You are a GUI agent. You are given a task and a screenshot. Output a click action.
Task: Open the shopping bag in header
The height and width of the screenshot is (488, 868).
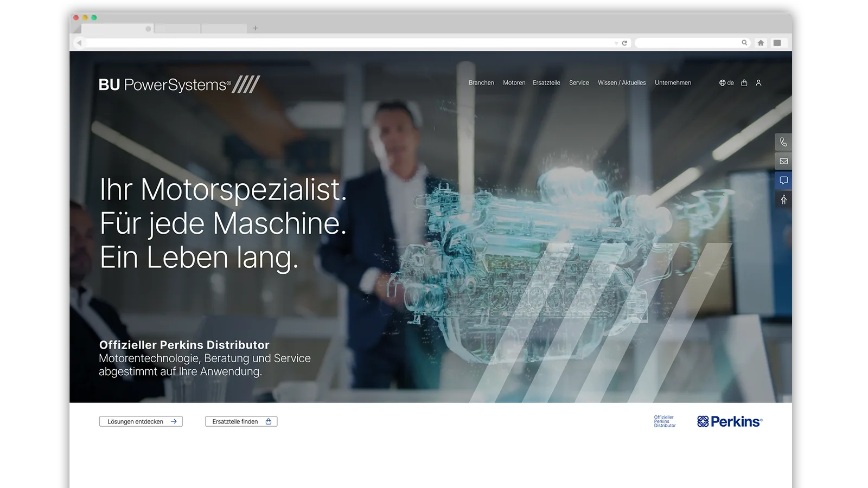[744, 83]
